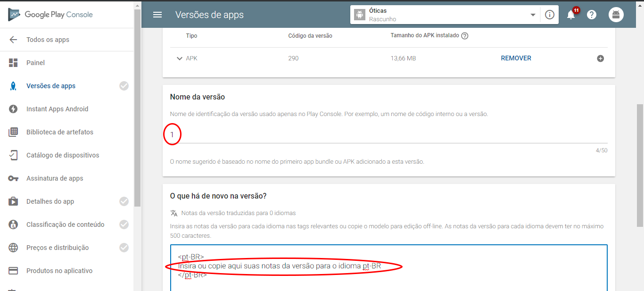Click the Classificação de conteúdo icon
Screen dimensions: 644x291
pos(13,224)
